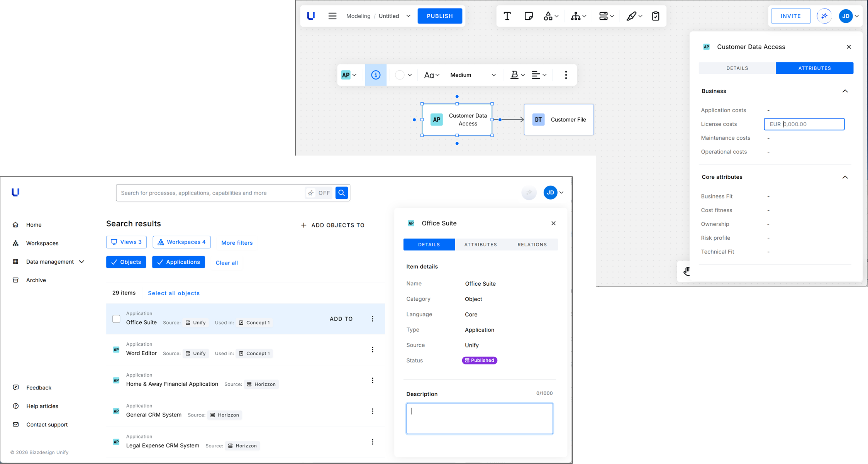Check the Office Suite row checkbox
The width and height of the screenshot is (868, 464).
click(116, 319)
